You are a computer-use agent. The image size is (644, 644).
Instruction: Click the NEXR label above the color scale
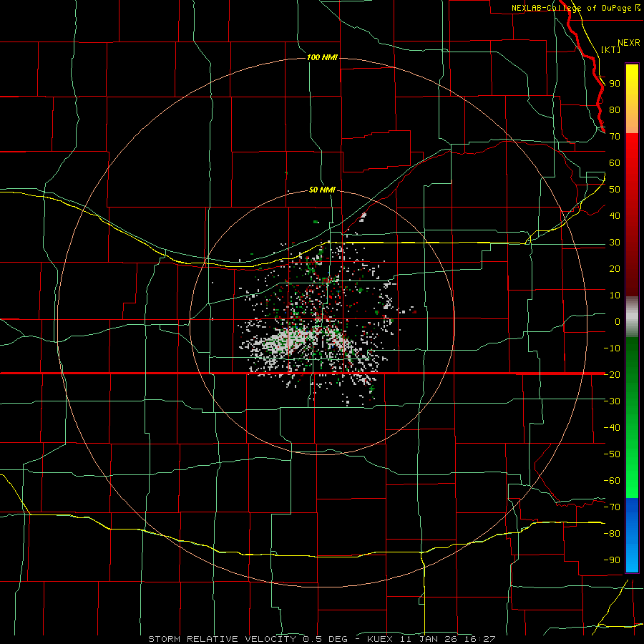629,43
